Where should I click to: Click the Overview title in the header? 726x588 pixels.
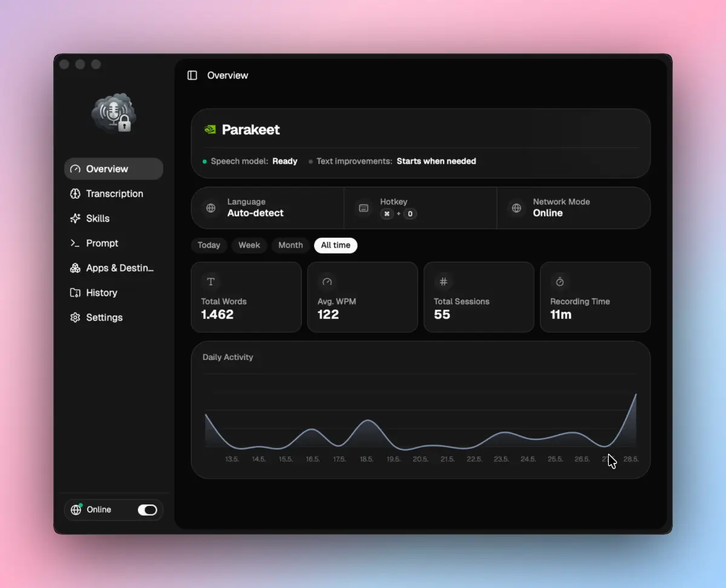(227, 76)
